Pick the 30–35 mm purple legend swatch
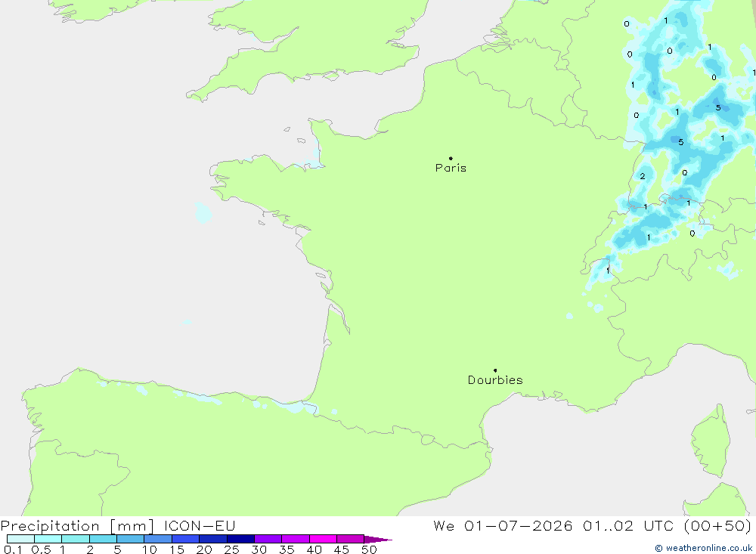This screenshot has width=756, height=554. pos(268,539)
